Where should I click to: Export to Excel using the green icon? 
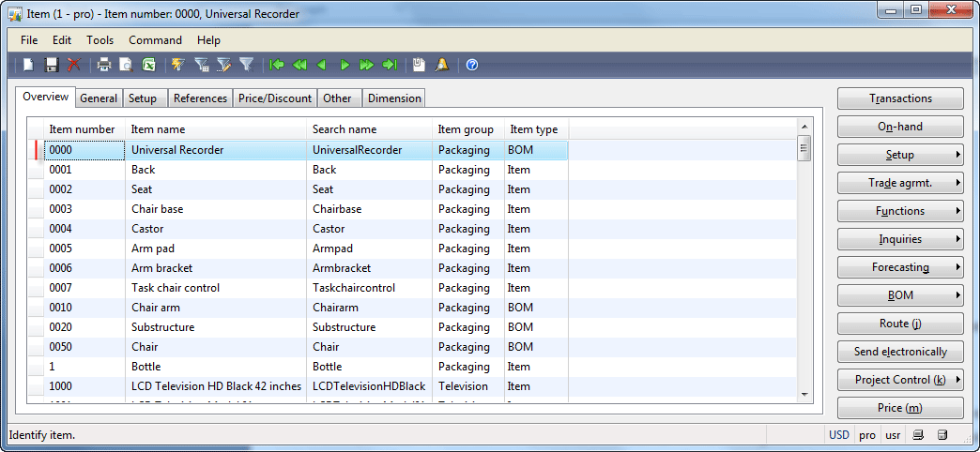coord(148,65)
